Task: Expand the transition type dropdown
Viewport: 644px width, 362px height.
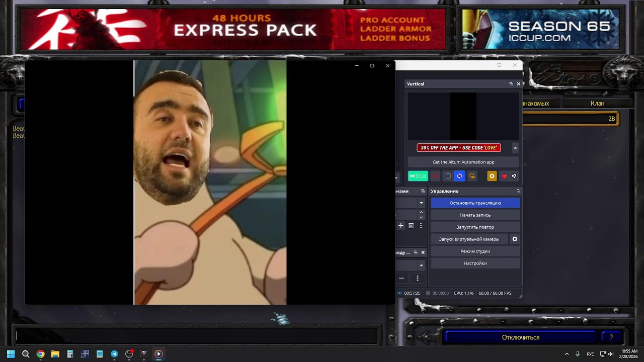Action: pos(421,265)
